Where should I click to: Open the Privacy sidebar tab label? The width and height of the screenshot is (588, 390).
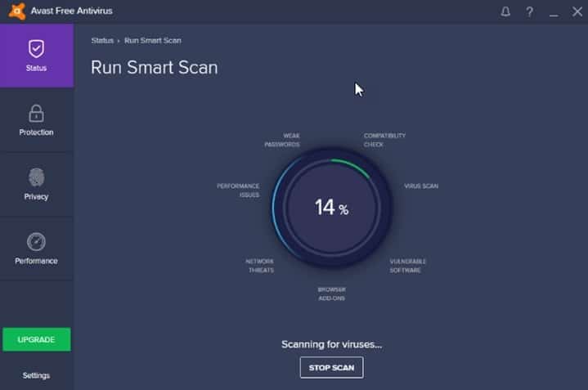[36, 197]
